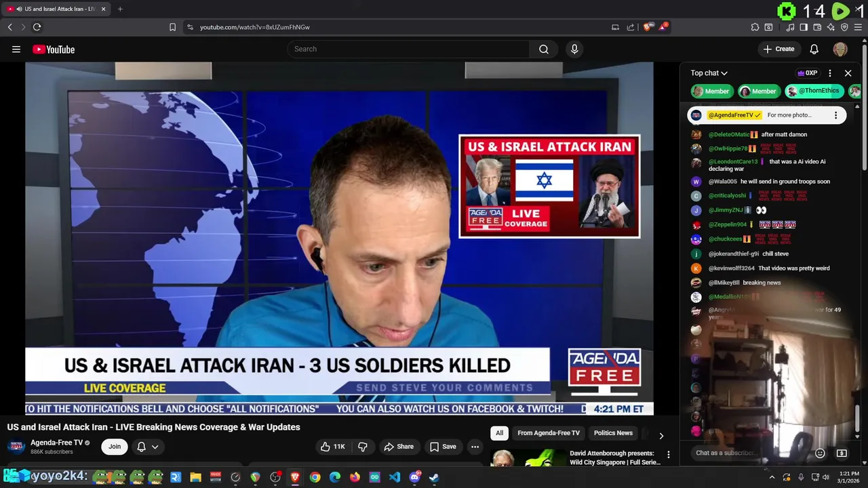Open the Brave VPN shield icon
Image resolution: width=868 pixels, height=488 pixels.
(x=844, y=27)
